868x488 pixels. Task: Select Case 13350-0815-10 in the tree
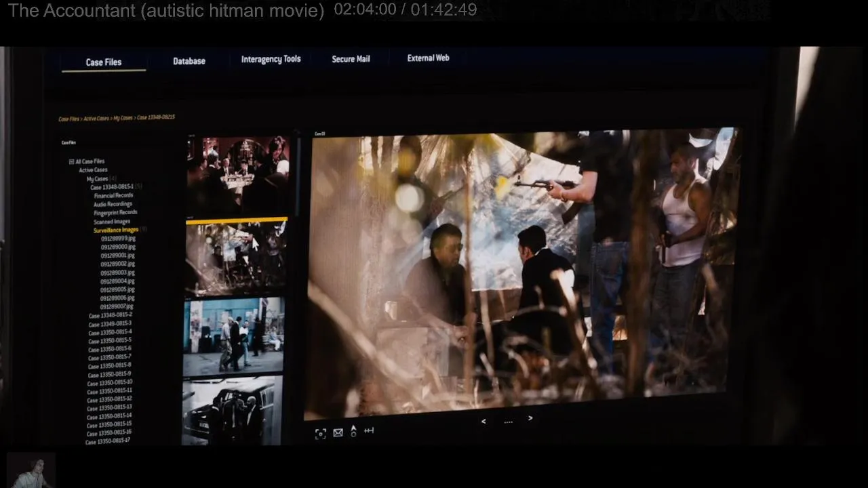coord(110,382)
